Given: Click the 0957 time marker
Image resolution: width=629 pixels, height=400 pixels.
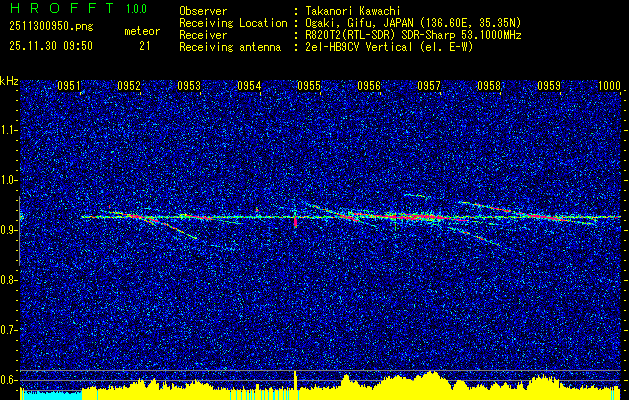Looking at the screenshot, I should (429, 85).
